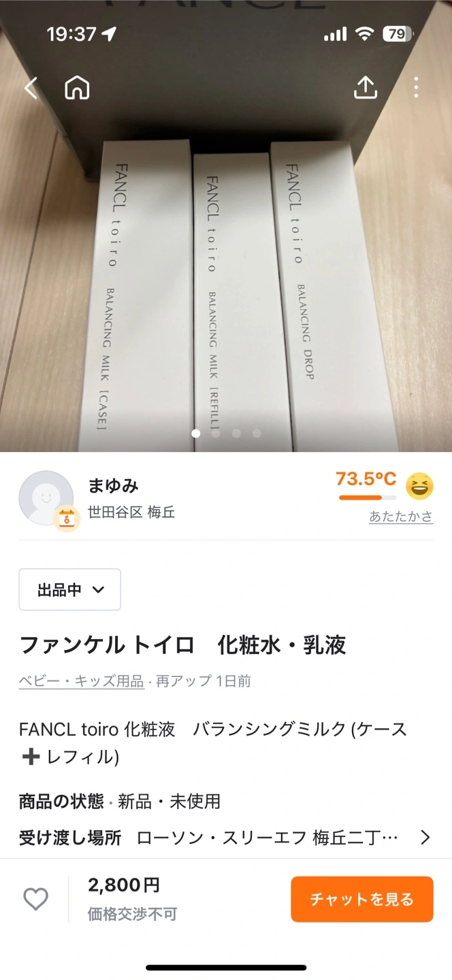Tap seller avatar of まゆみ
452x980 pixels.
46,497
